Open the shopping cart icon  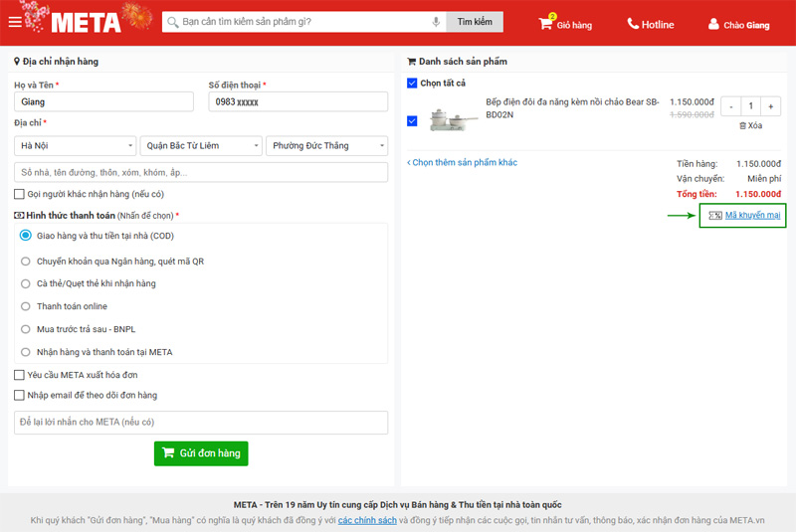coord(546,24)
